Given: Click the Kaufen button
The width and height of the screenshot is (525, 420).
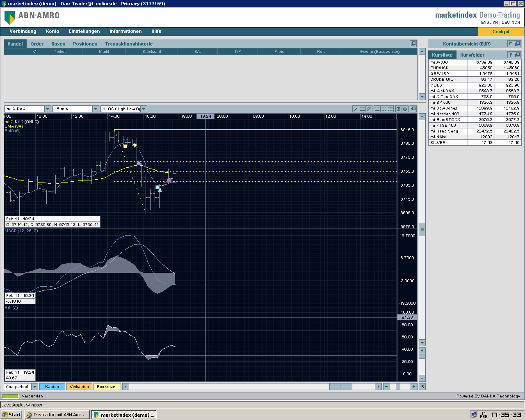Looking at the screenshot, I should (52, 387).
